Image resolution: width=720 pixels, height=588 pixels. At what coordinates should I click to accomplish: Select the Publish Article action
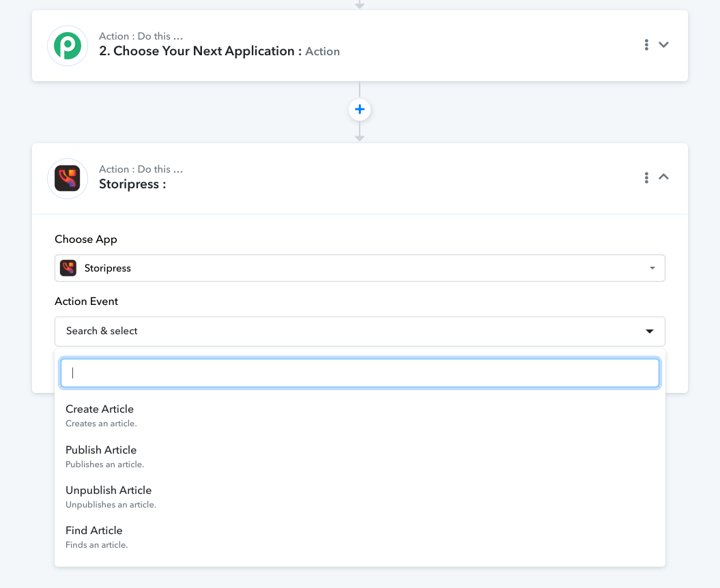click(x=360, y=457)
